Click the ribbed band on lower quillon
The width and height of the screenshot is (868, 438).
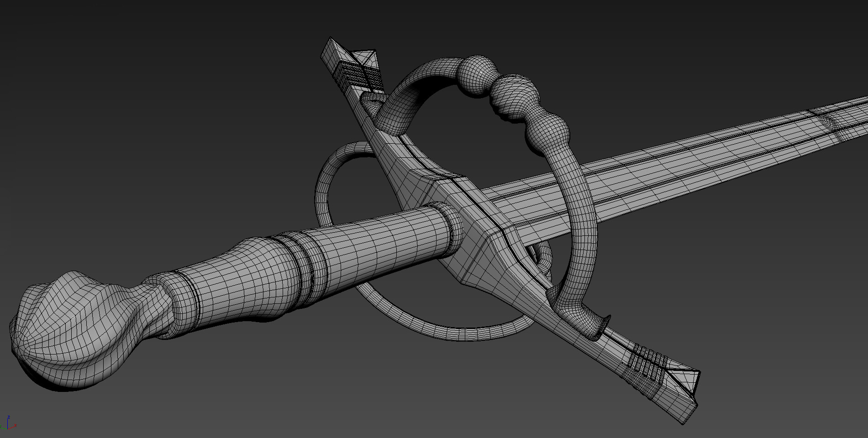pos(644,360)
